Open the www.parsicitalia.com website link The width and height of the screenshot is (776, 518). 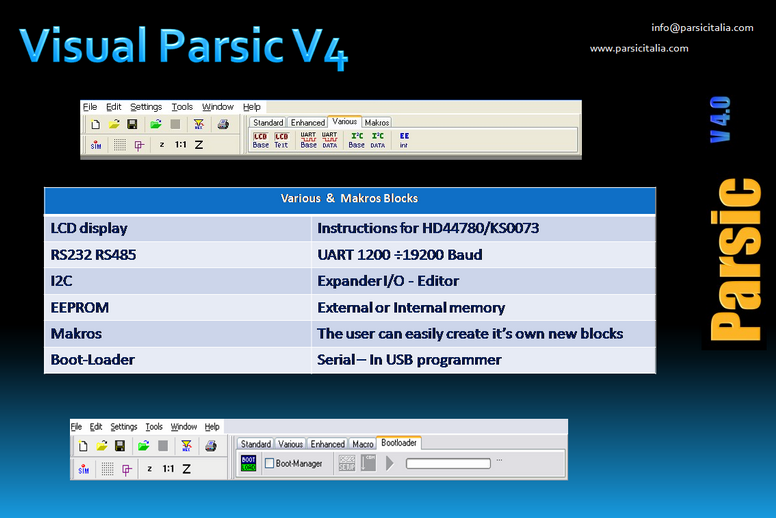click(639, 48)
